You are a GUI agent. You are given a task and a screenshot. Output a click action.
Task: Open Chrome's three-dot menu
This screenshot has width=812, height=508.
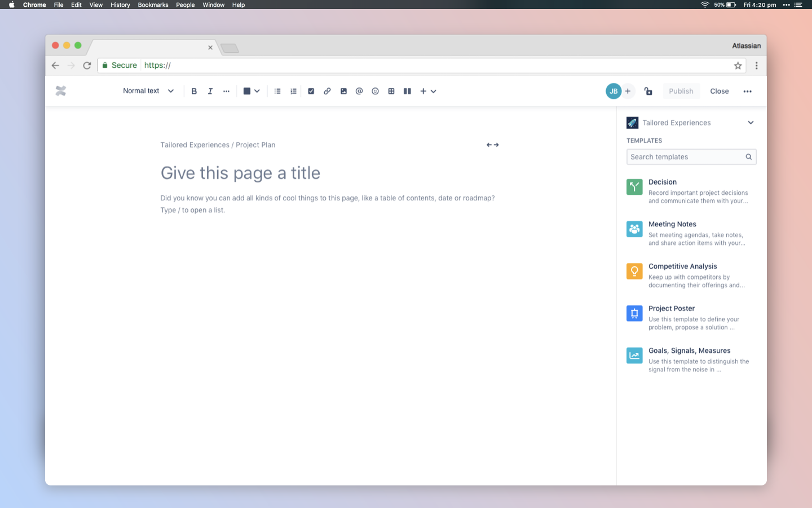pyautogui.click(x=756, y=65)
